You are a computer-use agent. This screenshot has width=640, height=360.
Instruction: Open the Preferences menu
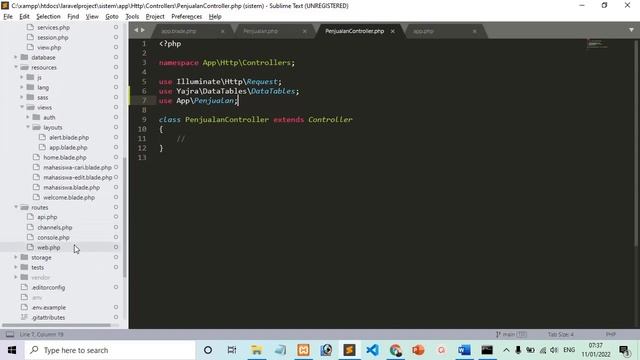coord(187,16)
